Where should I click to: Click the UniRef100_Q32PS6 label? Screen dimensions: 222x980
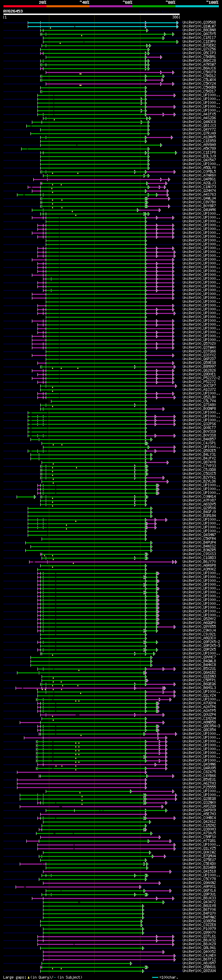click(199, 424)
